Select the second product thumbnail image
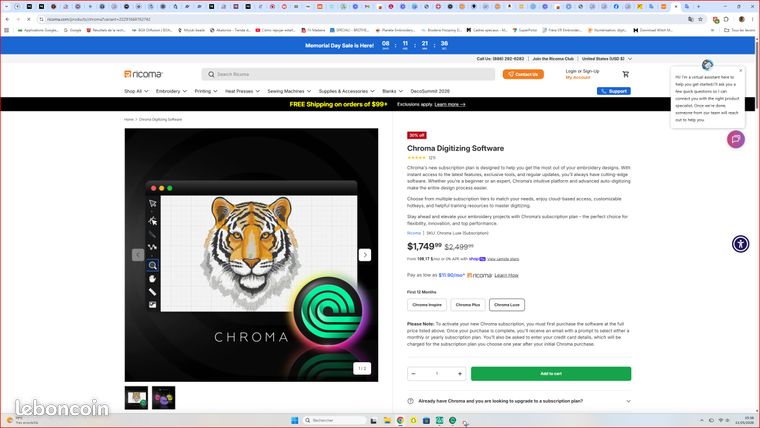The image size is (760, 428). 163,398
